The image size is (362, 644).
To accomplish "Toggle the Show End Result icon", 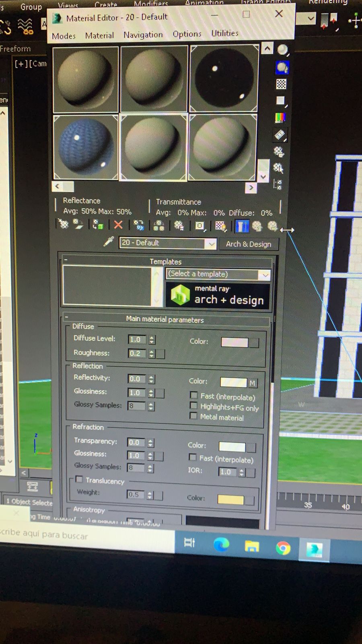I will (242, 227).
